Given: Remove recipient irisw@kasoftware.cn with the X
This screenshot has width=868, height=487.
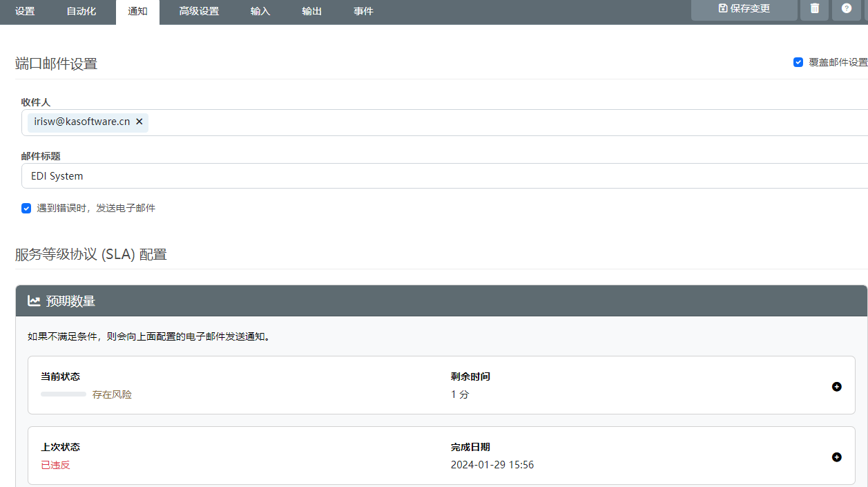Looking at the screenshot, I should 139,122.
